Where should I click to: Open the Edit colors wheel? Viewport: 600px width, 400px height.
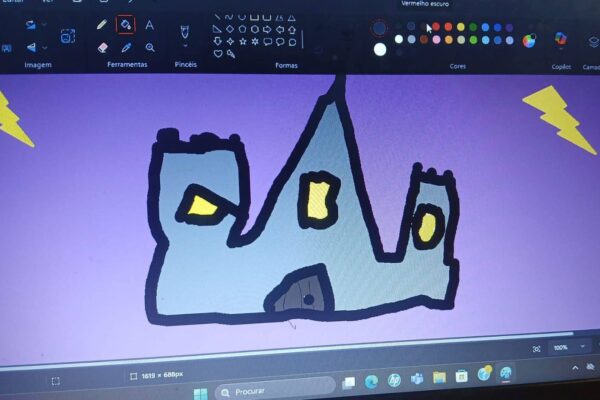[x=529, y=40]
